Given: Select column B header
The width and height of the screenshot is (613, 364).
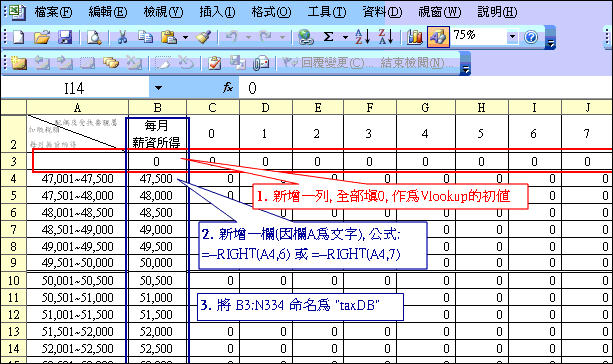Looking at the screenshot, I should pos(158,108).
